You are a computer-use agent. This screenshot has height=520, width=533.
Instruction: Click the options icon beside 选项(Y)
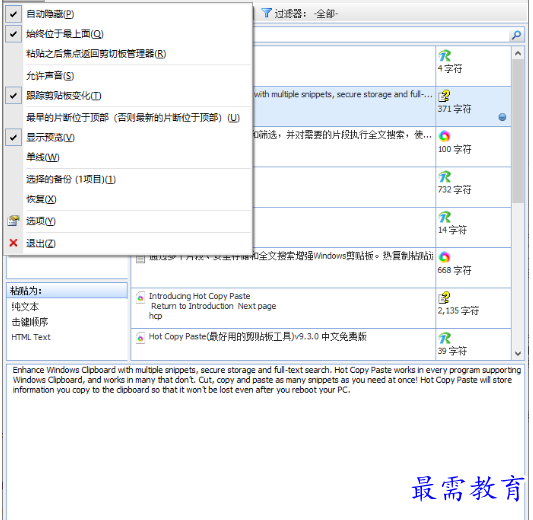pos(13,221)
